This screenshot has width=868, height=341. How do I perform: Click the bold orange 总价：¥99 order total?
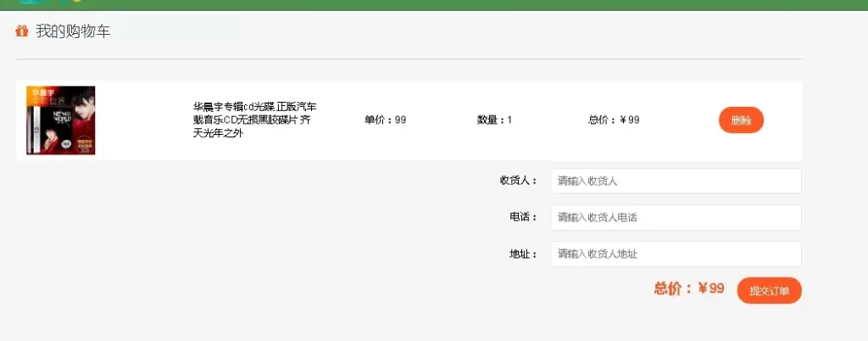tap(689, 288)
